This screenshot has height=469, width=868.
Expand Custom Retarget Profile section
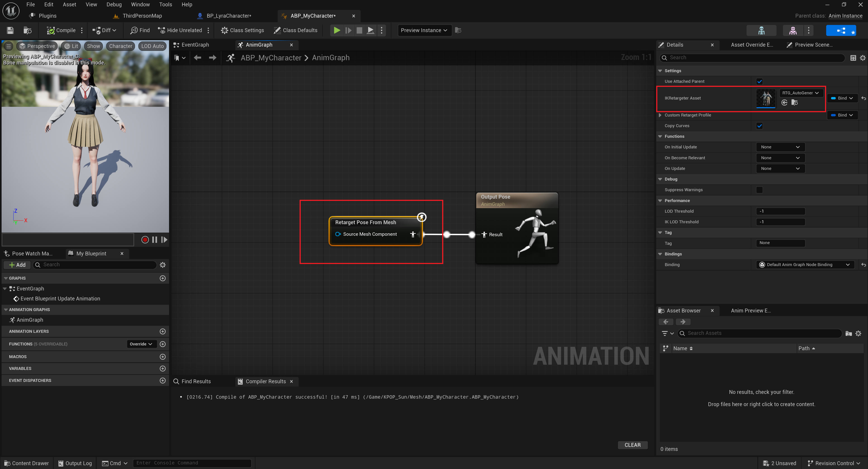660,115
